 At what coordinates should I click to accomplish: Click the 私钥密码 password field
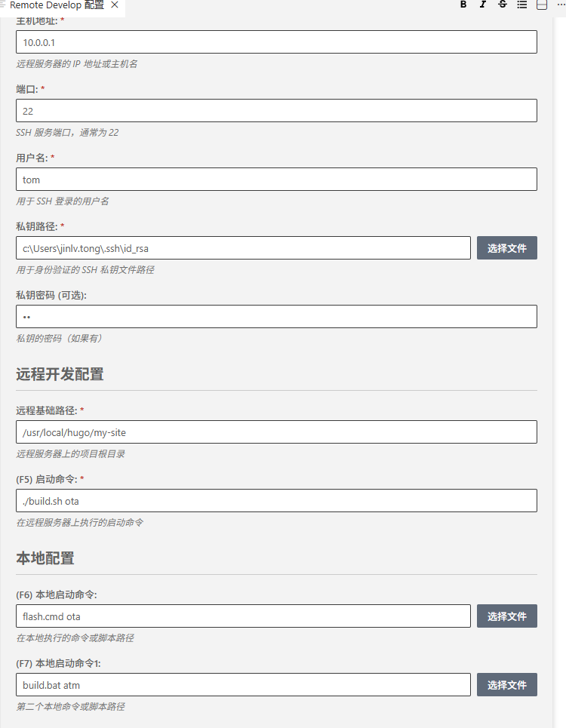pos(276,316)
